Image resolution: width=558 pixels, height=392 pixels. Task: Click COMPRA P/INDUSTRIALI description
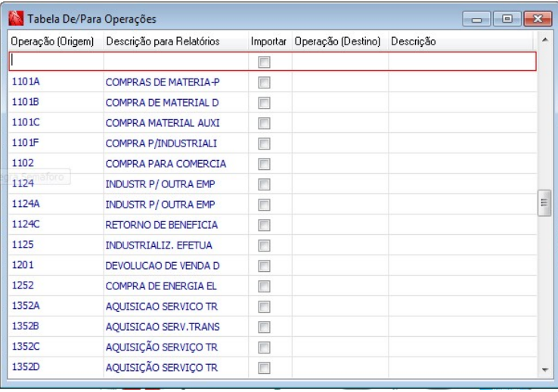[x=161, y=144]
